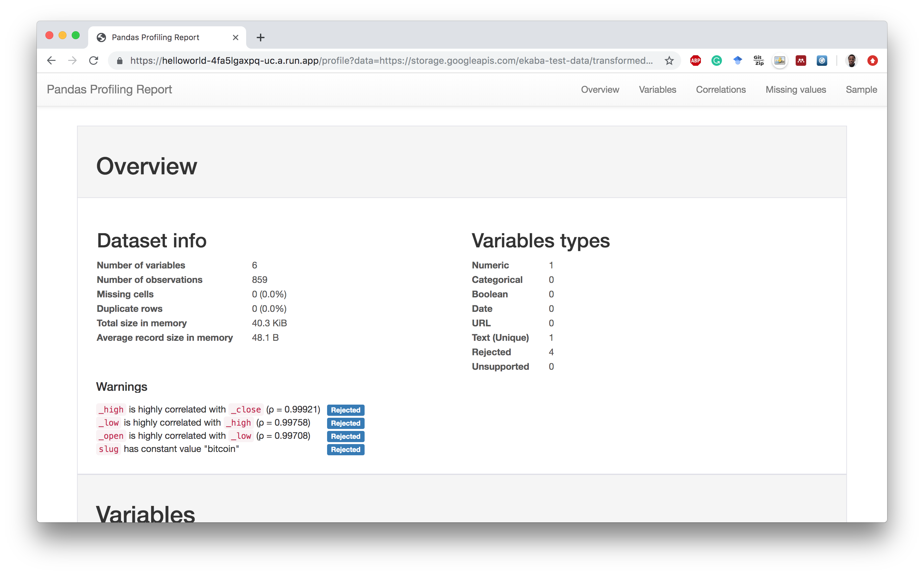Bookmark page using the star icon
Screen dimensions: 924x575
tap(669, 61)
